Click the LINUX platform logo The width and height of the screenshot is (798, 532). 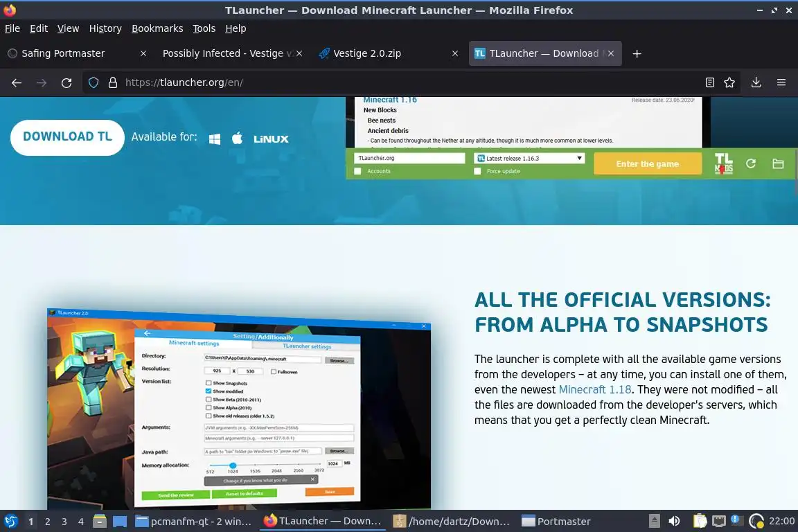click(x=271, y=139)
